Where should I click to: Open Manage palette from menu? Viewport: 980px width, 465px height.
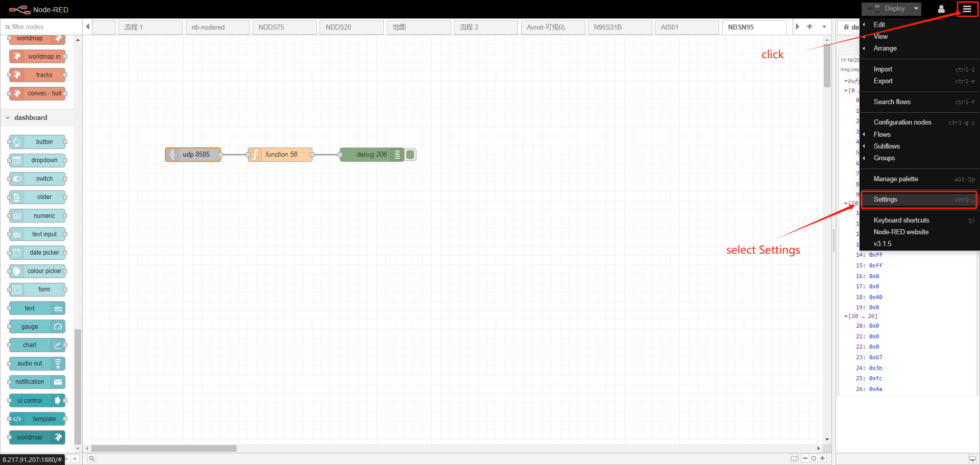(919, 179)
